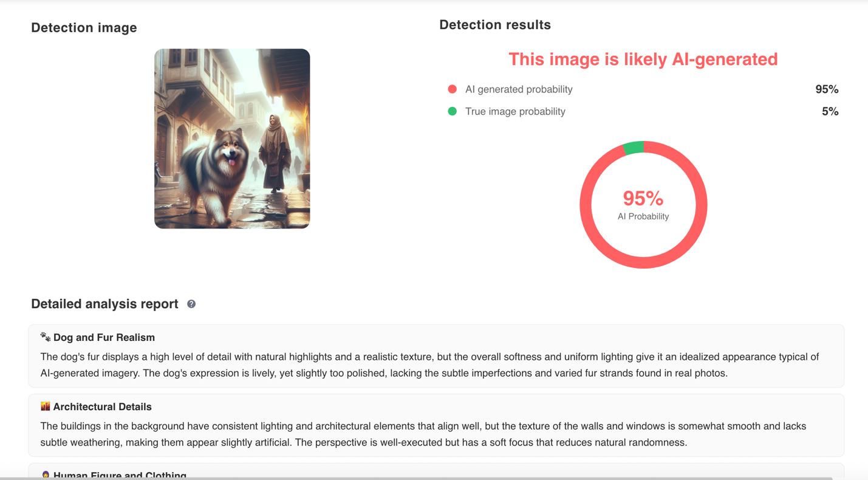868x480 pixels.
Task: Click the Detailed analysis report heading
Action: tap(104, 303)
